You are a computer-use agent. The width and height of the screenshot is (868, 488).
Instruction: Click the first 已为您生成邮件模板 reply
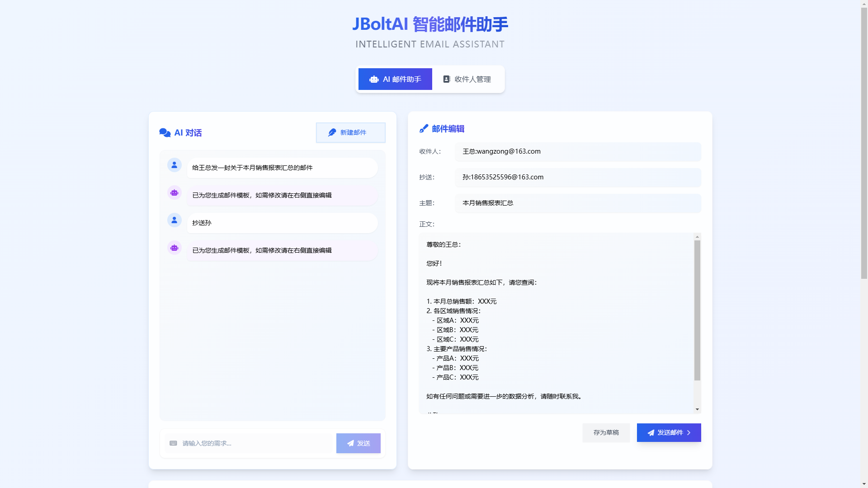[x=283, y=195]
